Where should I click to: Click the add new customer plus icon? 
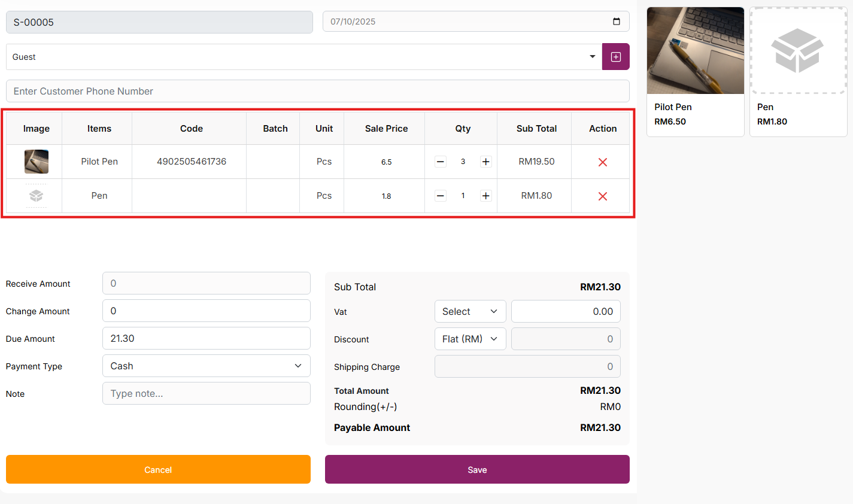(615, 57)
